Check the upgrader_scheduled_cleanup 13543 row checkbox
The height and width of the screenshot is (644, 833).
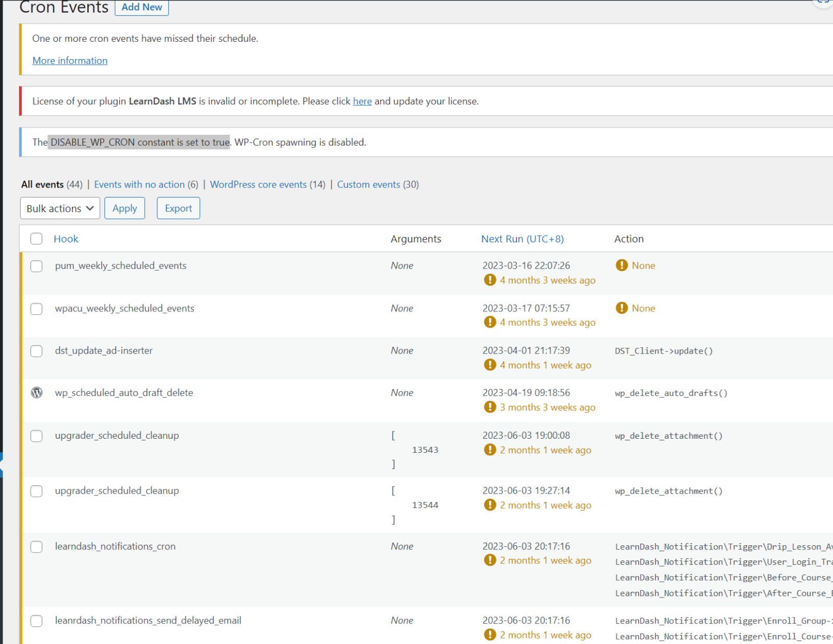(37, 436)
